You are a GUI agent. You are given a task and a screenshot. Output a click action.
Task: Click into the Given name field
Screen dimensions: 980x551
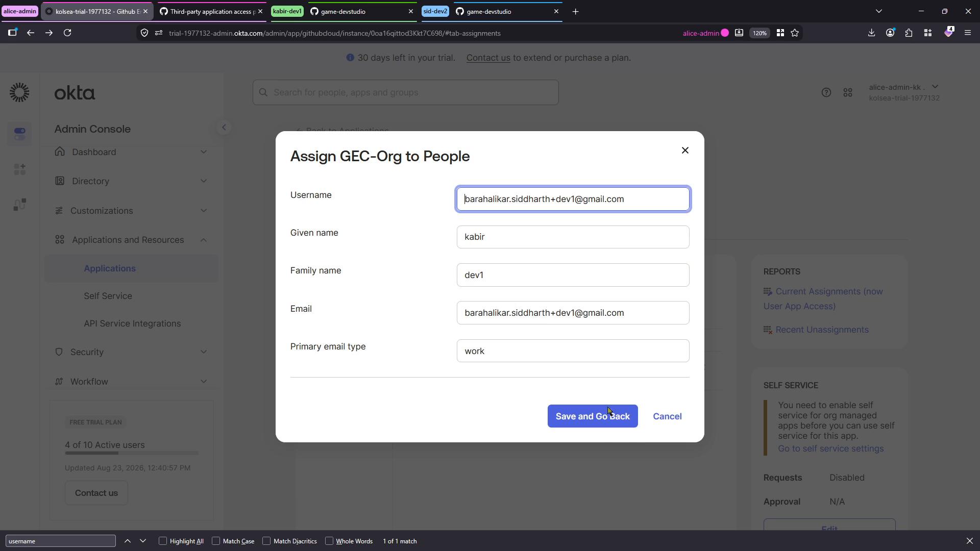click(573, 237)
